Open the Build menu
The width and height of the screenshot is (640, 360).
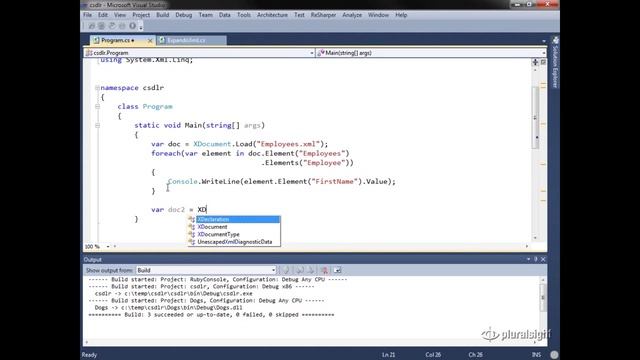[x=162, y=15]
